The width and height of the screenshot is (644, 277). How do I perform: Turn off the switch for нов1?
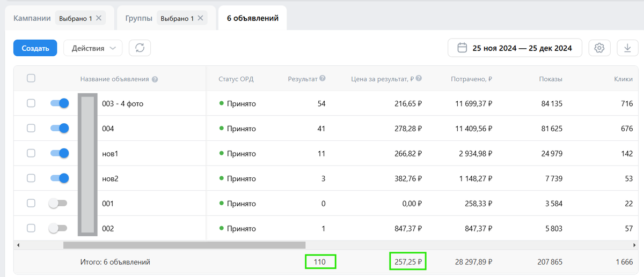59,153
